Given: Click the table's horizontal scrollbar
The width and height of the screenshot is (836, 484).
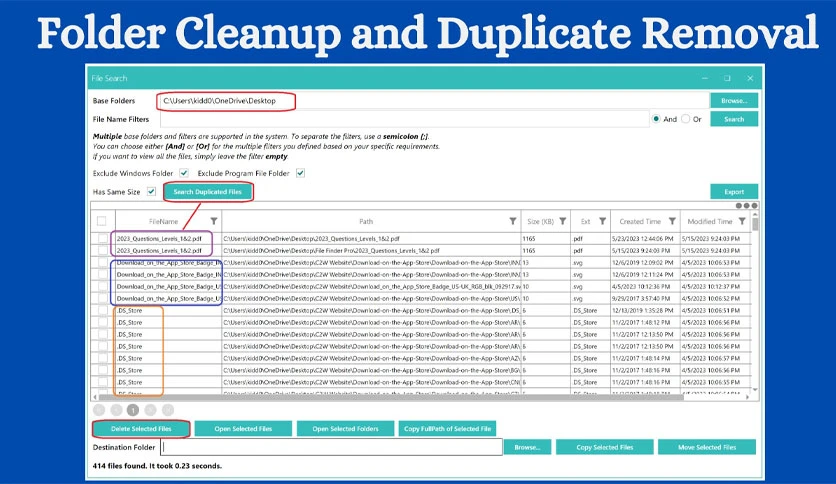Looking at the screenshot, I should pyautogui.click(x=391, y=397).
